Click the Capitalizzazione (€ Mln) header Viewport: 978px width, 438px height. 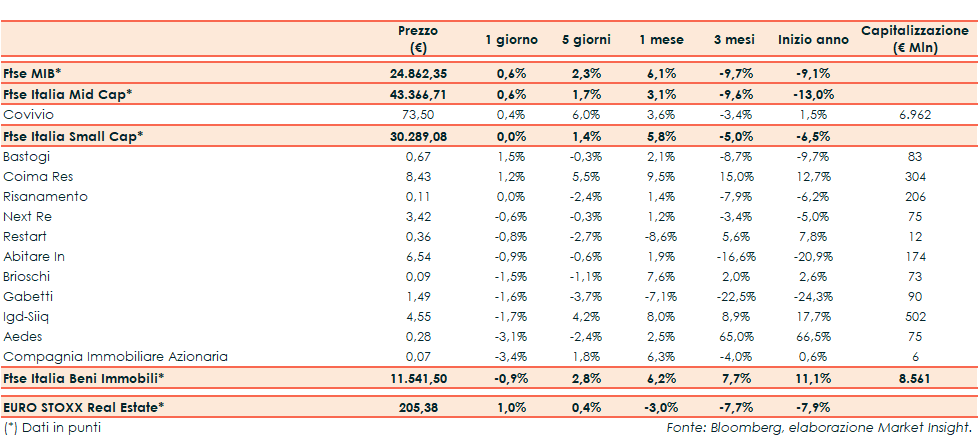(x=914, y=39)
